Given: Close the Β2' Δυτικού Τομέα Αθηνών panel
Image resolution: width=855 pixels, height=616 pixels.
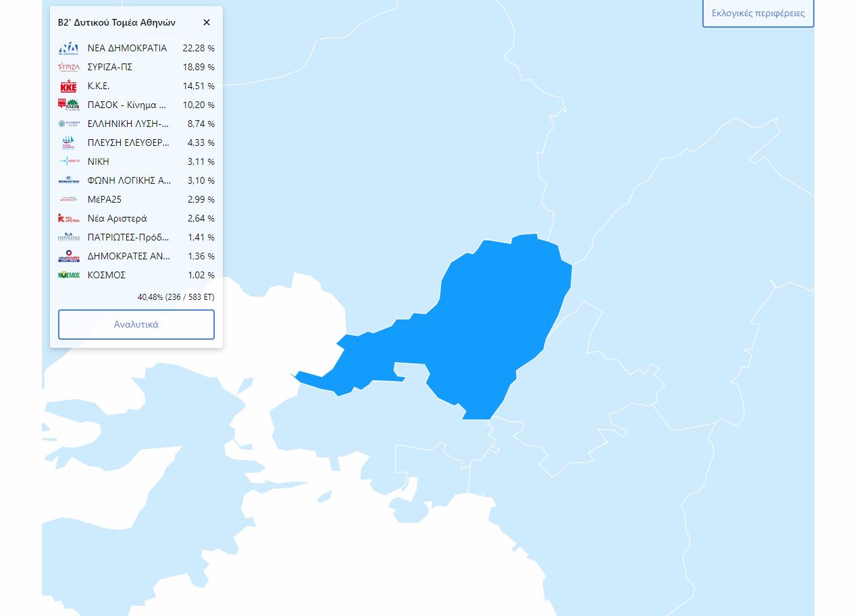Looking at the screenshot, I should click(x=207, y=22).
